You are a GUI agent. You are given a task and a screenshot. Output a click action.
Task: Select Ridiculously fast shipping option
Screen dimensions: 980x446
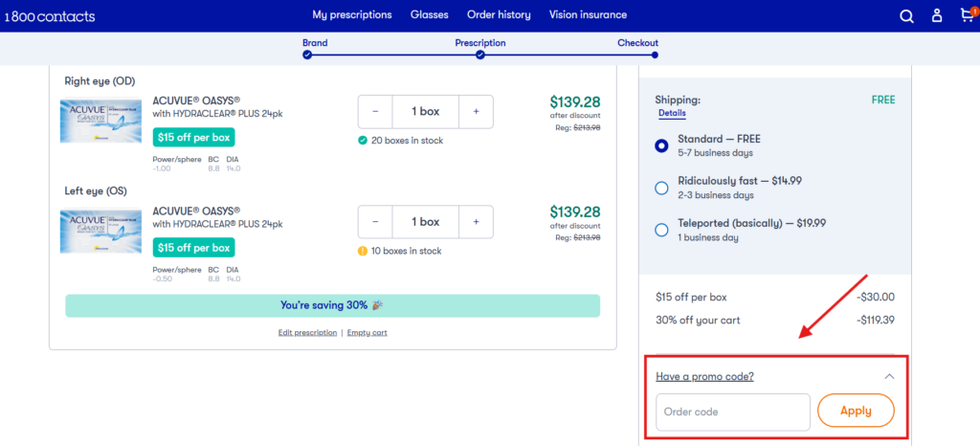point(661,188)
